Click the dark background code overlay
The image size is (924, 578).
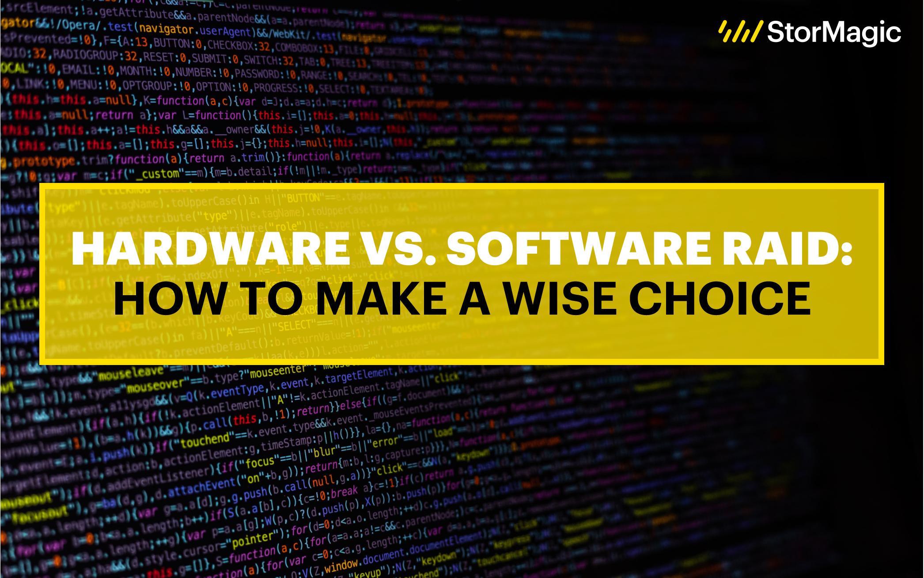[462, 100]
